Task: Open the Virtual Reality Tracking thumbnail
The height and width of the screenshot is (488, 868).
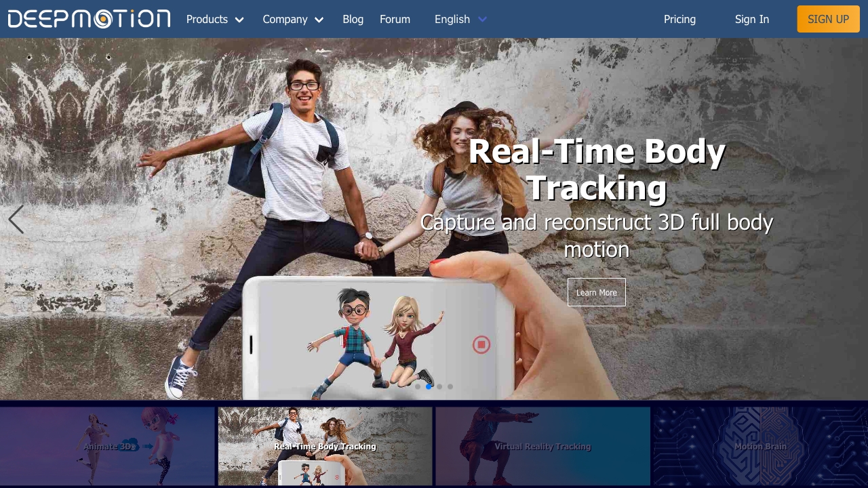Action: point(542,446)
